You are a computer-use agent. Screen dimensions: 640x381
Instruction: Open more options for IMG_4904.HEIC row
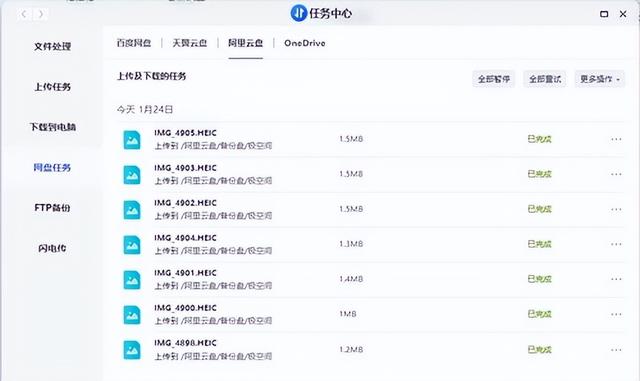pos(616,244)
